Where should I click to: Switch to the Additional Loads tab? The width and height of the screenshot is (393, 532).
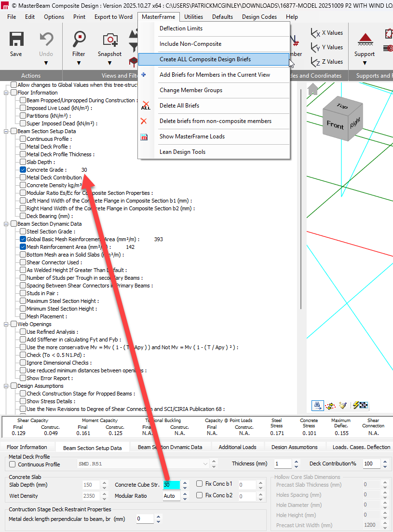237,447
